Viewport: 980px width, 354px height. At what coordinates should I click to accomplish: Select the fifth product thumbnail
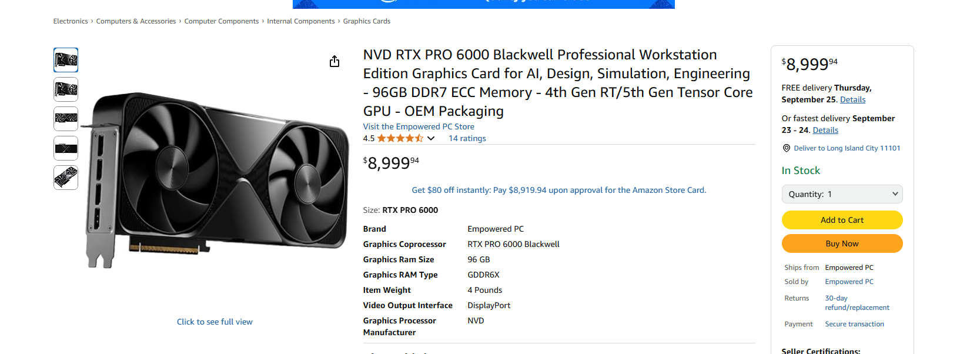tap(66, 178)
